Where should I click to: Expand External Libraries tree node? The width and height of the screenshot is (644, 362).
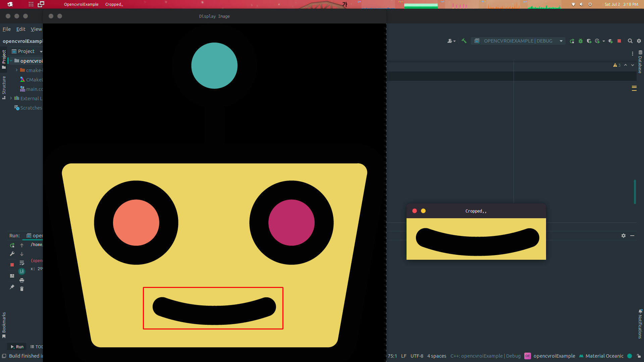coord(11,98)
